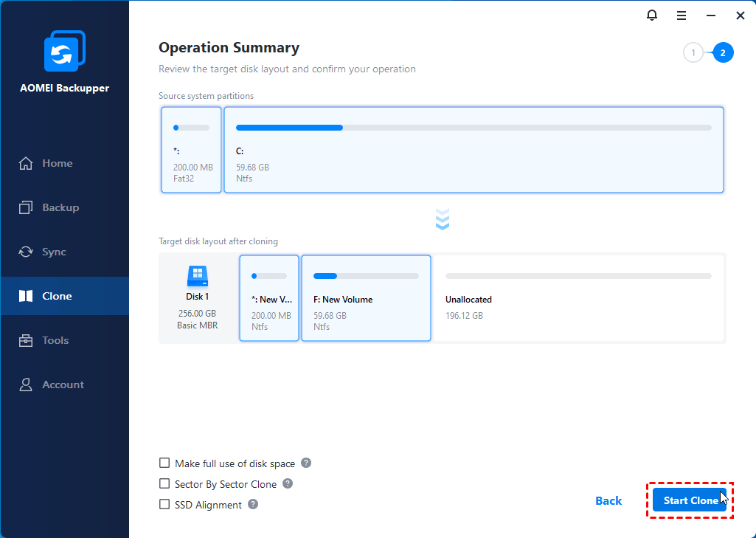756x538 pixels.
Task: Open the Sync section
Action: (65, 252)
